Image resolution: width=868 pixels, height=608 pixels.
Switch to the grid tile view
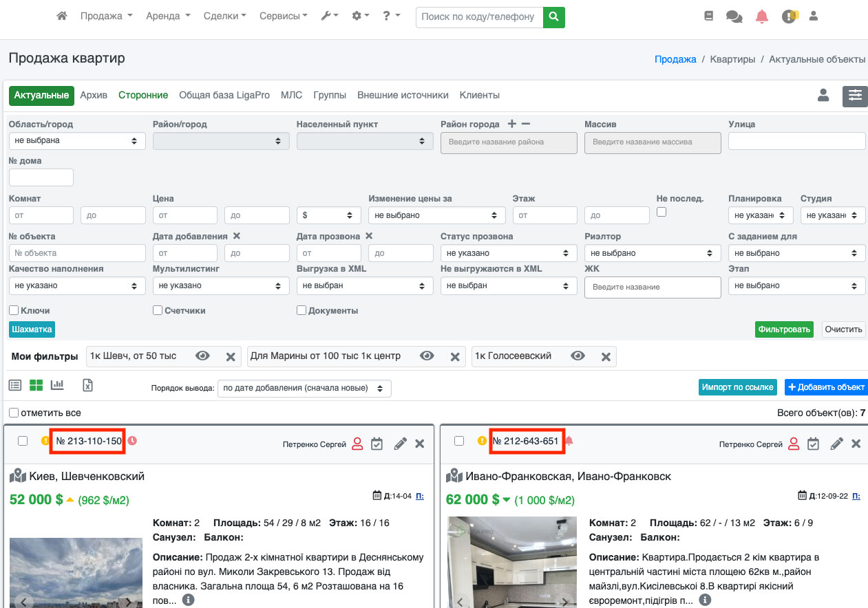click(x=36, y=385)
